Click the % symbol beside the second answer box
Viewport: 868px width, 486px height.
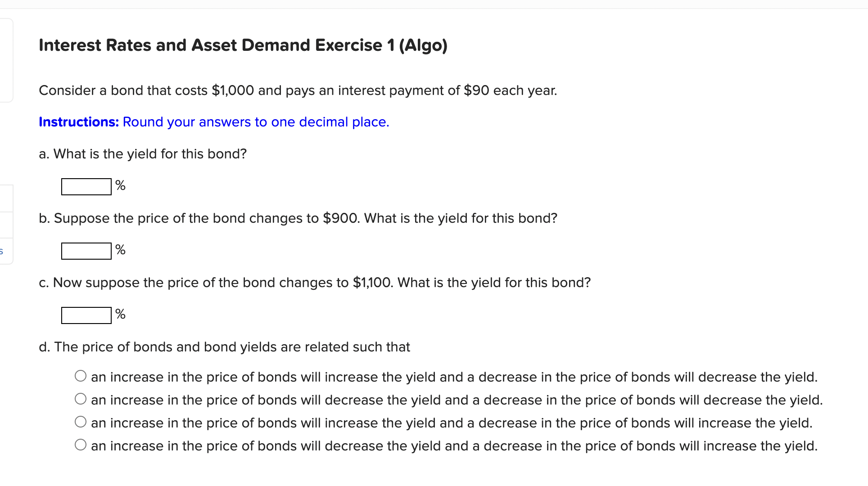click(120, 250)
